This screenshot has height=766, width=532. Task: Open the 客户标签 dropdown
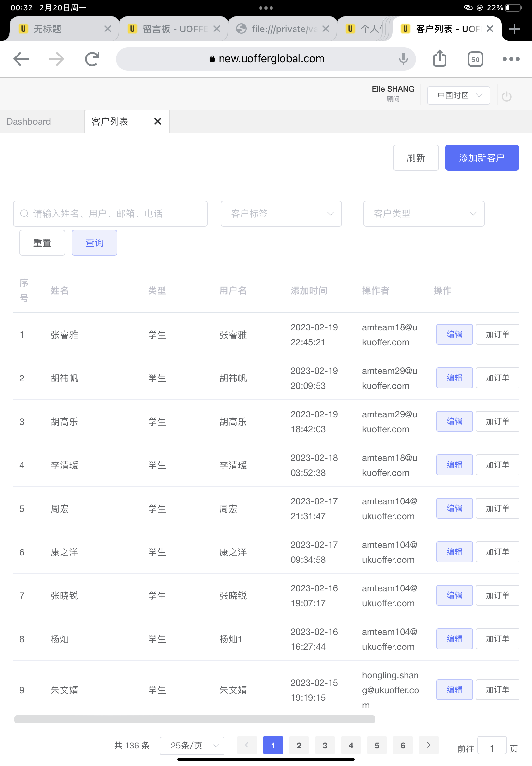tap(281, 214)
